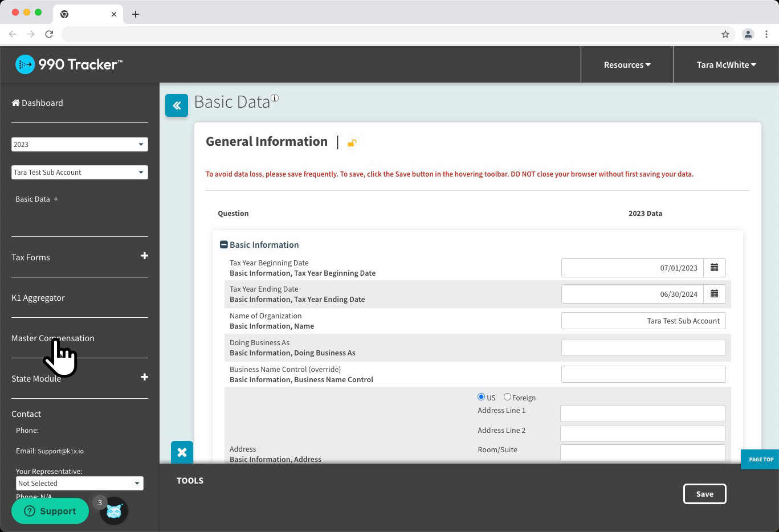Collapse the sidebar with double-chevron button
Image resolution: width=779 pixels, height=532 pixels.
tap(177, 105)
